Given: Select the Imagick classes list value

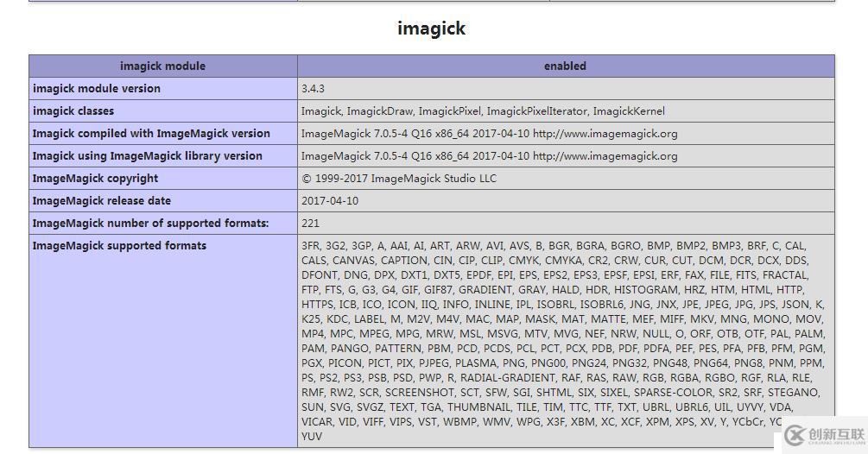Looking at the screenshot, I should coord(483,111).
